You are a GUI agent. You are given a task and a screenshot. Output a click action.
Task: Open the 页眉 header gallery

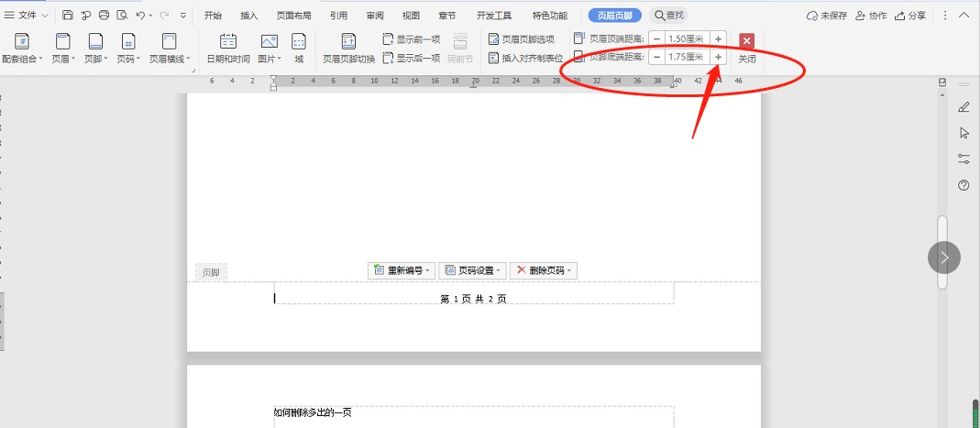pyautogui.click(x=63, y=49)
